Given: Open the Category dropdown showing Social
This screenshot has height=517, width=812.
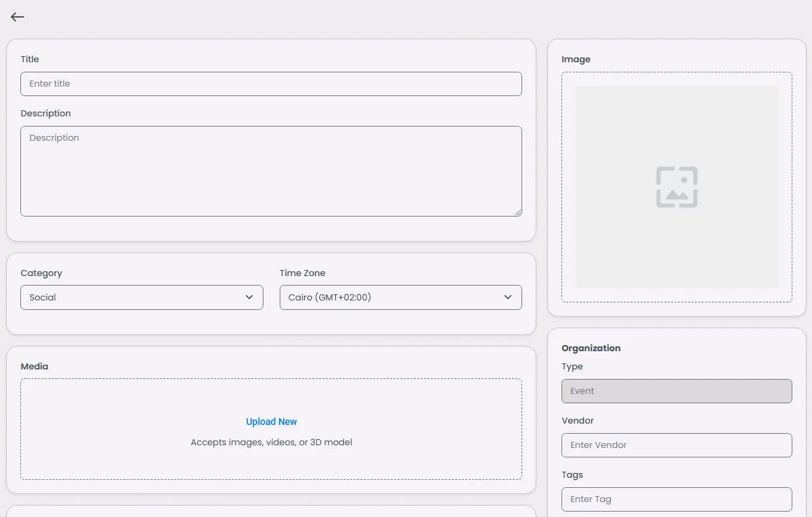Looking at the screenshot, I should coord(135,297).
